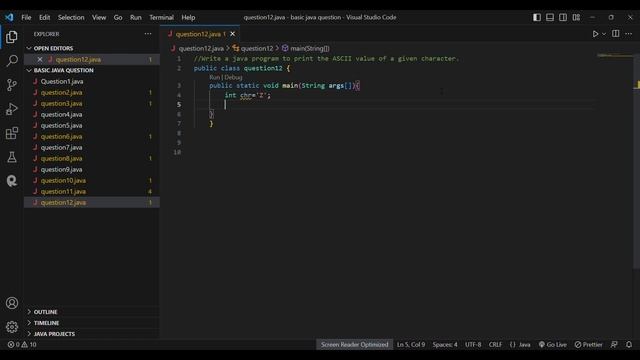Image resolution: width=640 pixels, height=360 pixels.
Task: Toggle the bottom panel layout icon
Action: pyautogui.click(x=550, y=17)
